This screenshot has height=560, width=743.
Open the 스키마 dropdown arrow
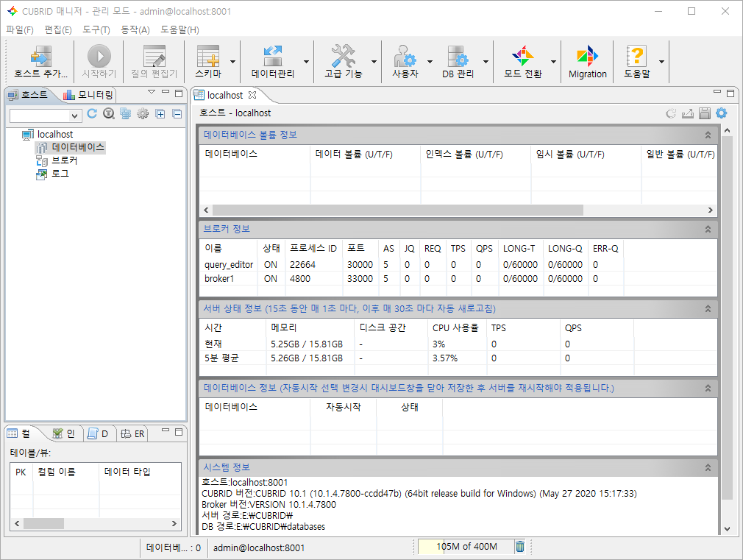pos(232,62)
